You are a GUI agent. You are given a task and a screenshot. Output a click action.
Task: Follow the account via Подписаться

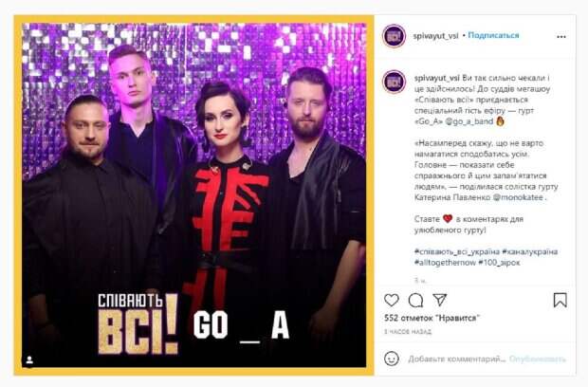click(x=493, y=36)
